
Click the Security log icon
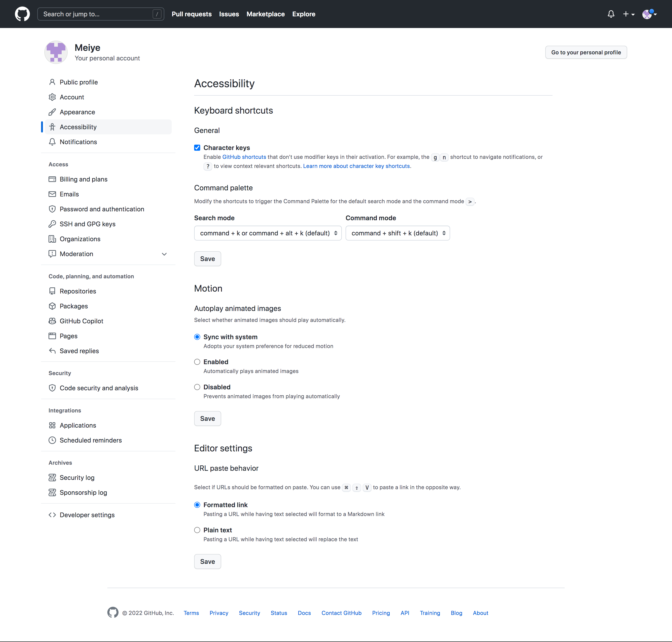52,478
